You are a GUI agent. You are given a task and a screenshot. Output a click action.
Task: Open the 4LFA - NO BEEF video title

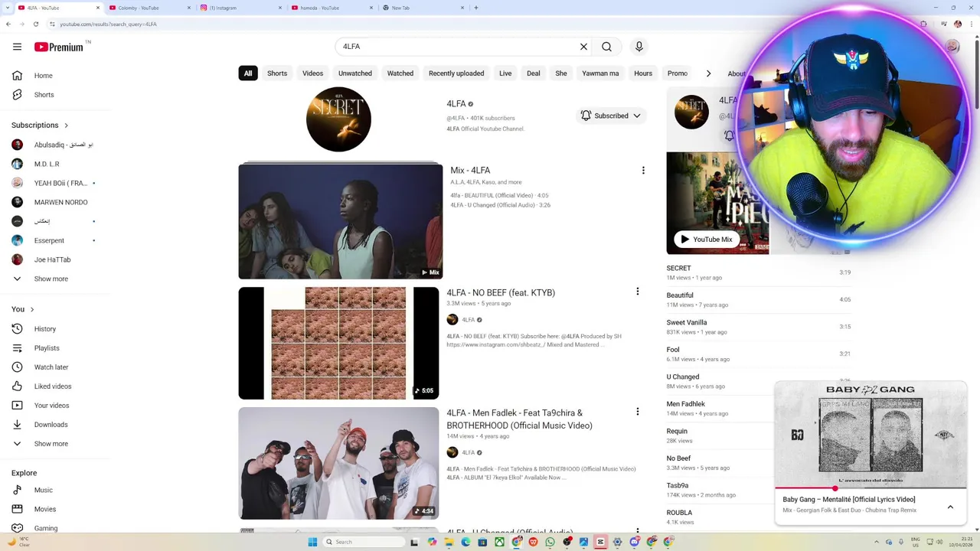click(501, 292)
